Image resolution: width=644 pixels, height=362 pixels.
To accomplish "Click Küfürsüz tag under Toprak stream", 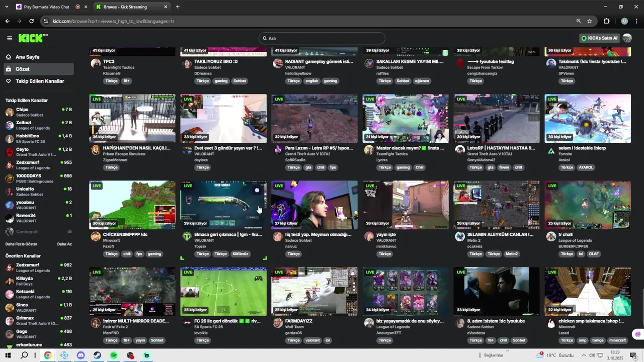I will tap(240, 254).
